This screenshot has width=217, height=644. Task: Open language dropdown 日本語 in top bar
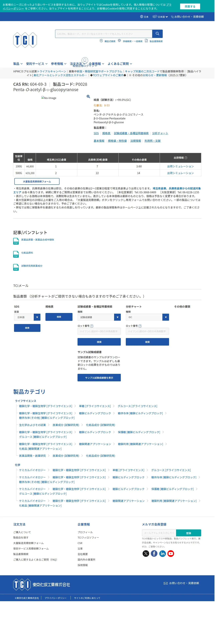[x=160, y=17]
